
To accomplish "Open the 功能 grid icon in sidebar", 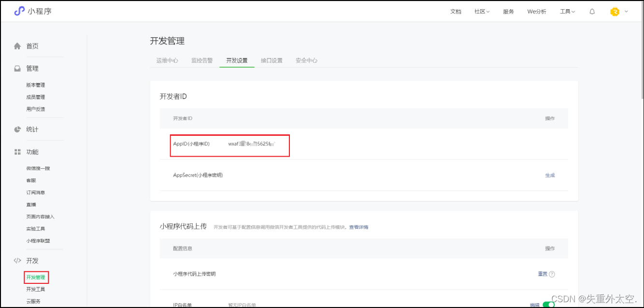I will tap(17, 151).
